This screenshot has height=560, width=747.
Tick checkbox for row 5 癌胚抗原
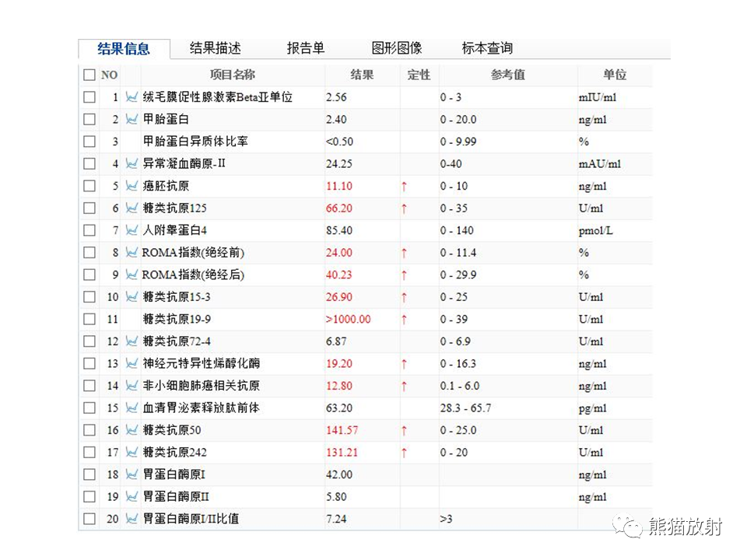89,186
